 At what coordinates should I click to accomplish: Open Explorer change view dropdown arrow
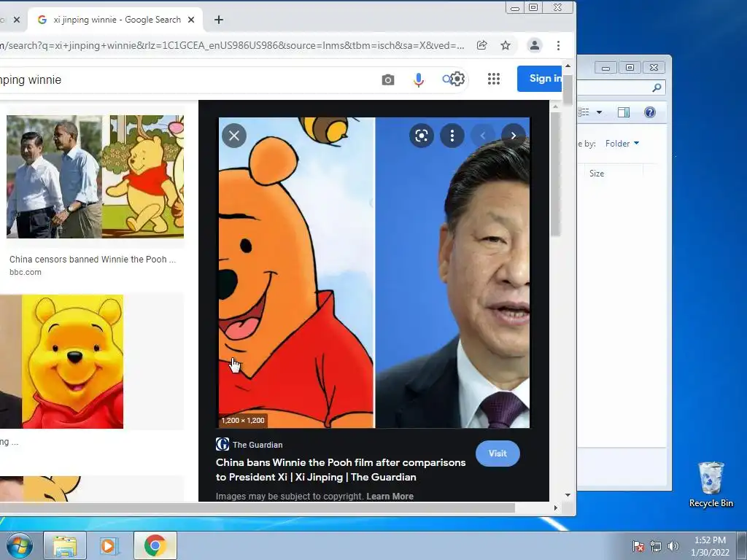tap(600, 112)
